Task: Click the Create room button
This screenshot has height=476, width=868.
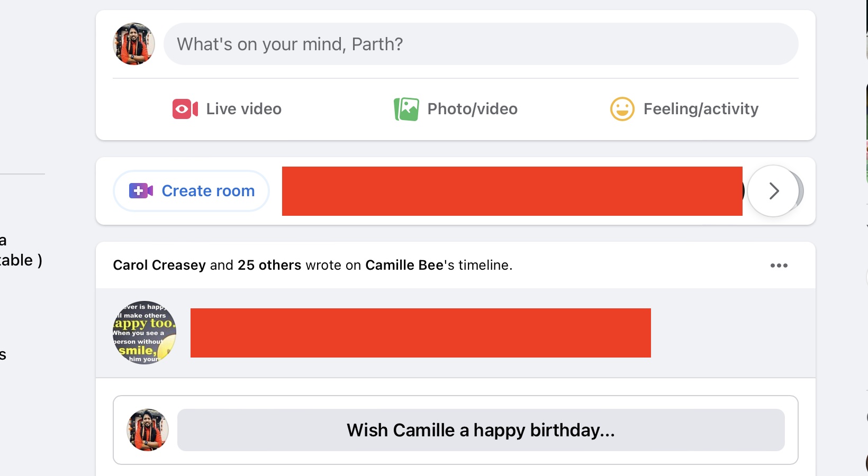Action: (191, 191)
